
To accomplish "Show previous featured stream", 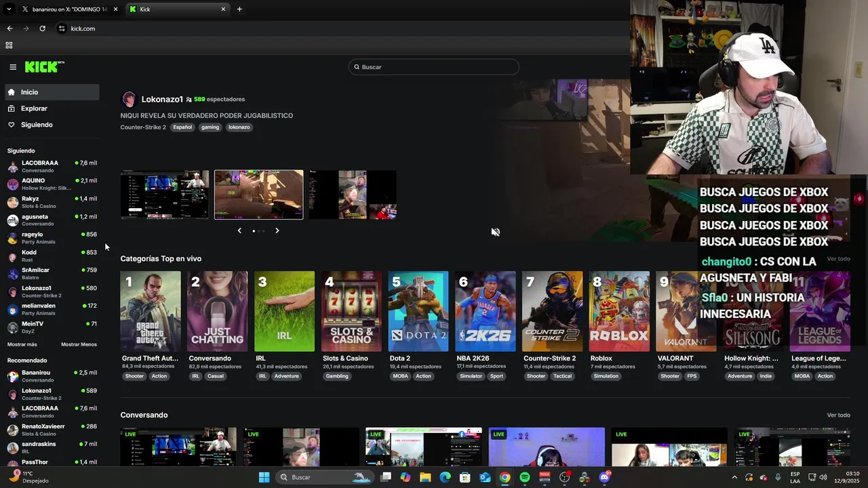I will [239, 230].
